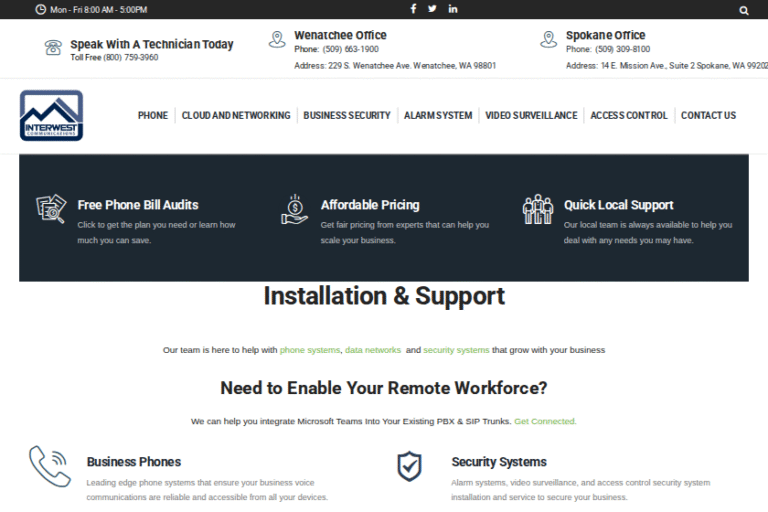This screenshot has width=768, height=512.
Task: Follow the Get Connected link
Action: pos(545,422)
